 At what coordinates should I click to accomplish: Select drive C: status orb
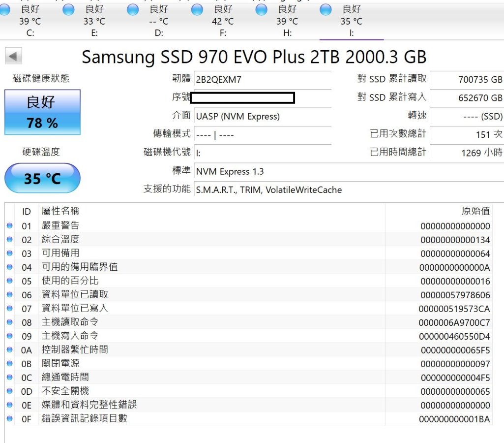coord(4,10)
